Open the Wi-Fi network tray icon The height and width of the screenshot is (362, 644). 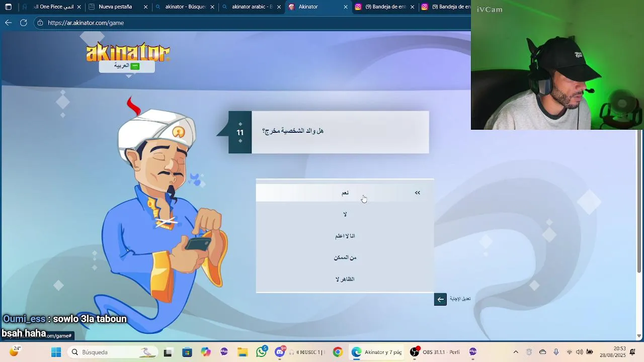pyautogui.click(x=570, y=352)
